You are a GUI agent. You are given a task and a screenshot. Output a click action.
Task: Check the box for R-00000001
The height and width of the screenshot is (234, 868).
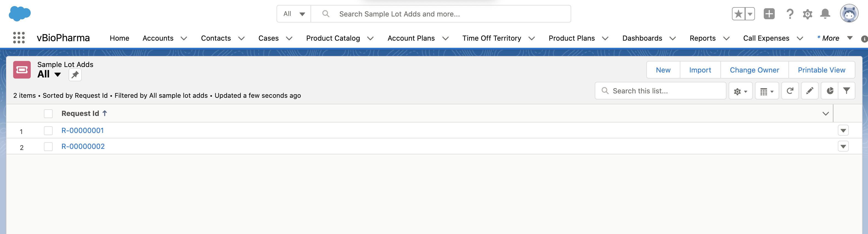48,131
